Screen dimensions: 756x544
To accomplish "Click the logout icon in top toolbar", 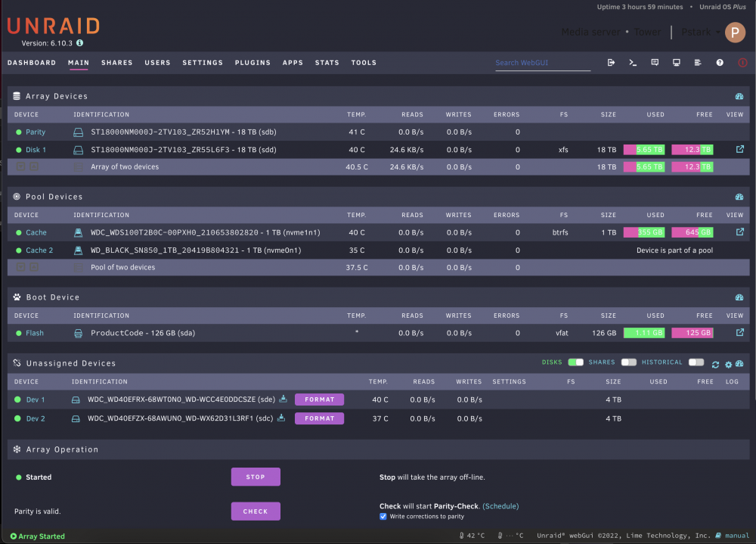I will coord(611,63).
